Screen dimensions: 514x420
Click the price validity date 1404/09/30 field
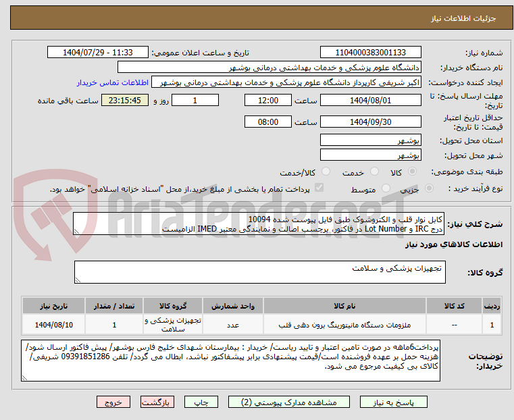[x=370, y=122]
